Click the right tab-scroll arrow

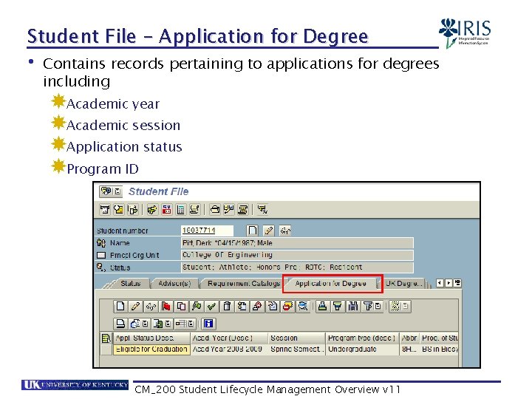pyautogui.click(x=449, y=282)
